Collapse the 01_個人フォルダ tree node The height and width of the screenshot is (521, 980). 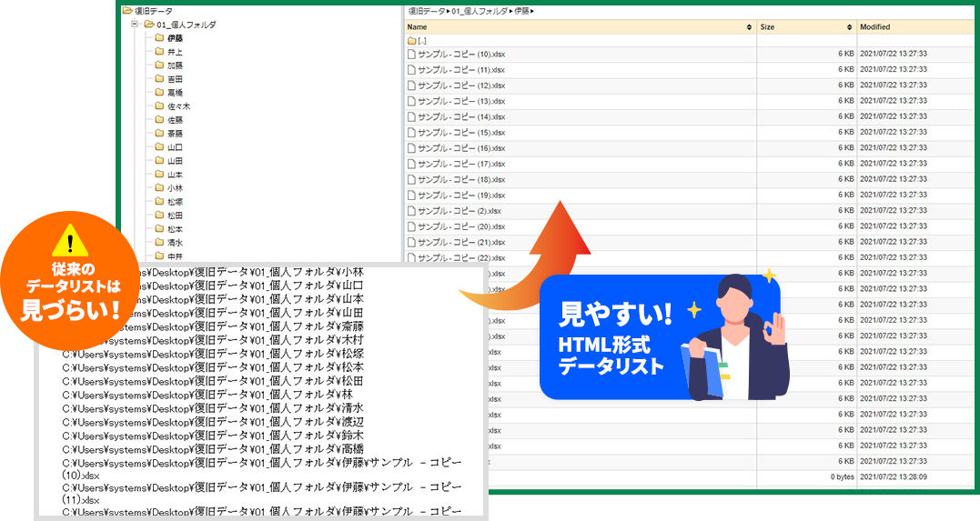point(135,25)
